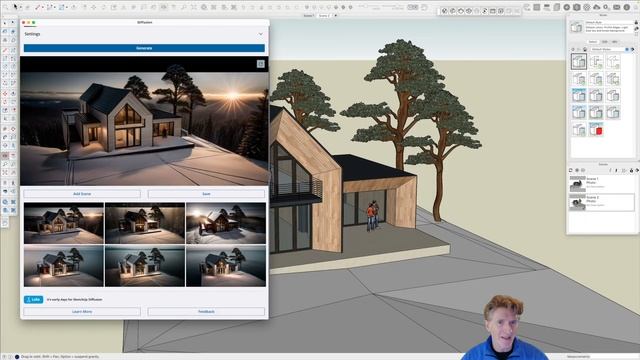
Task: Select the render thumbnail with bright sun flare at left
Action: point(226,223)
